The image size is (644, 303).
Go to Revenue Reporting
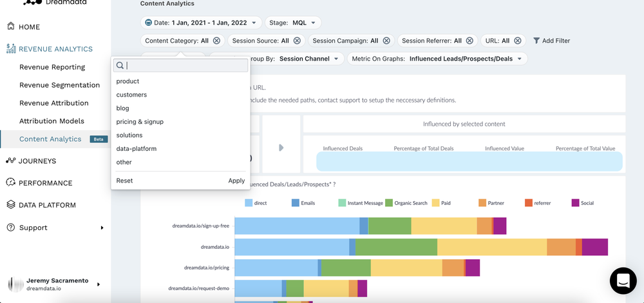coord(52,67)
